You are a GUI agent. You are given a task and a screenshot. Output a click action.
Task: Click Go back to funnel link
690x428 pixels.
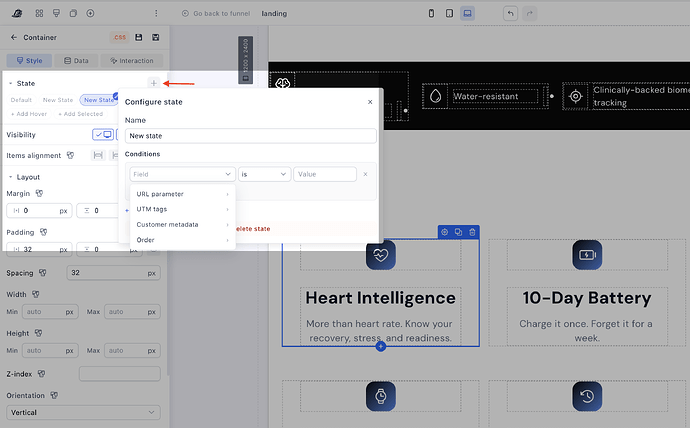click(x=216, y=14)
